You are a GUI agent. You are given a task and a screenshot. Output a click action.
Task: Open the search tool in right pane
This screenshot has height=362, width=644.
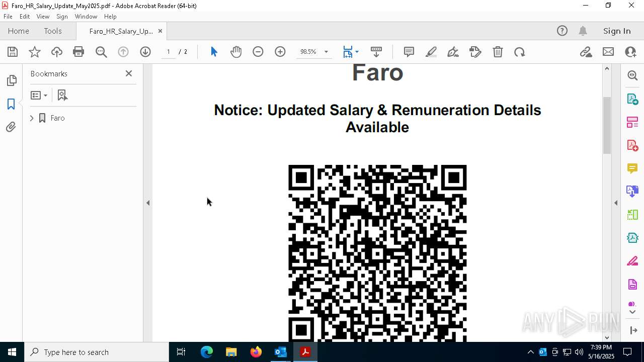tap(632, 75)
